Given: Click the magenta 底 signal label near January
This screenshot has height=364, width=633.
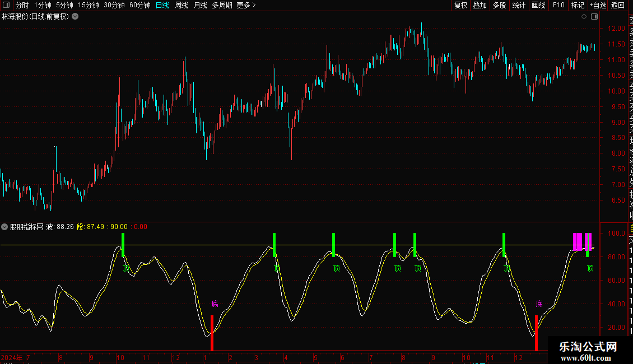Looking at the screenshot, I should click(215, 304).
